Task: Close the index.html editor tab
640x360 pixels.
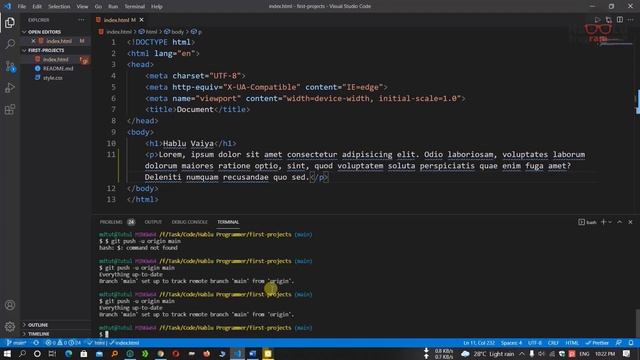Action: pos(142,20)
